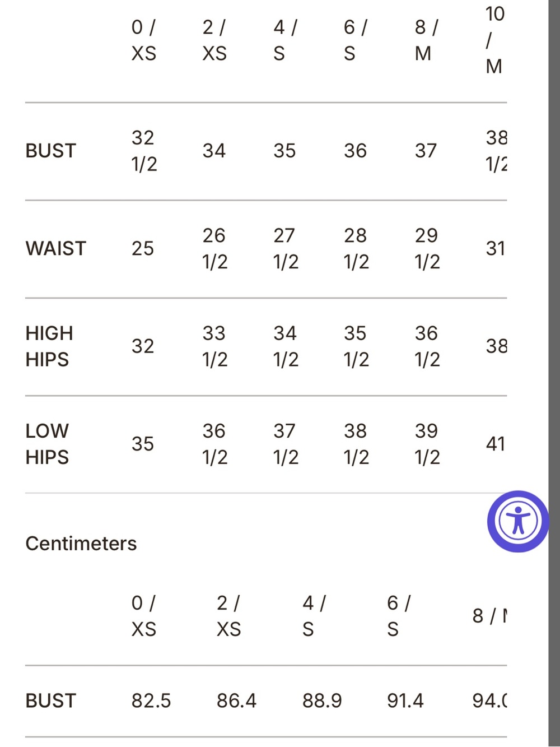Select the 8 / M inches column header

426,40
